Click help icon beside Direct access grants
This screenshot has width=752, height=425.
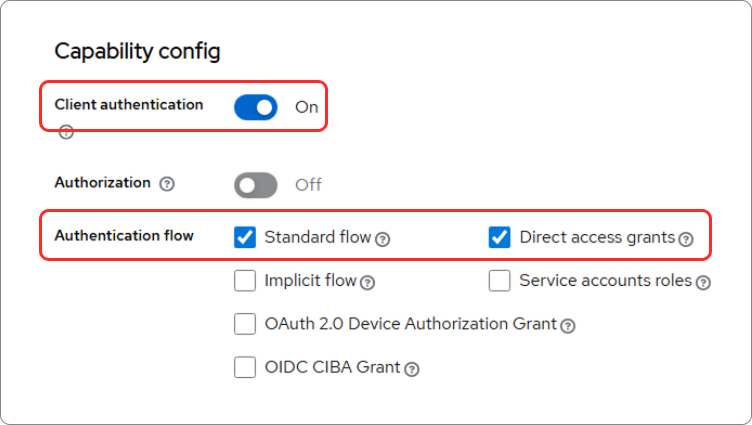click(x=686, y=239)
